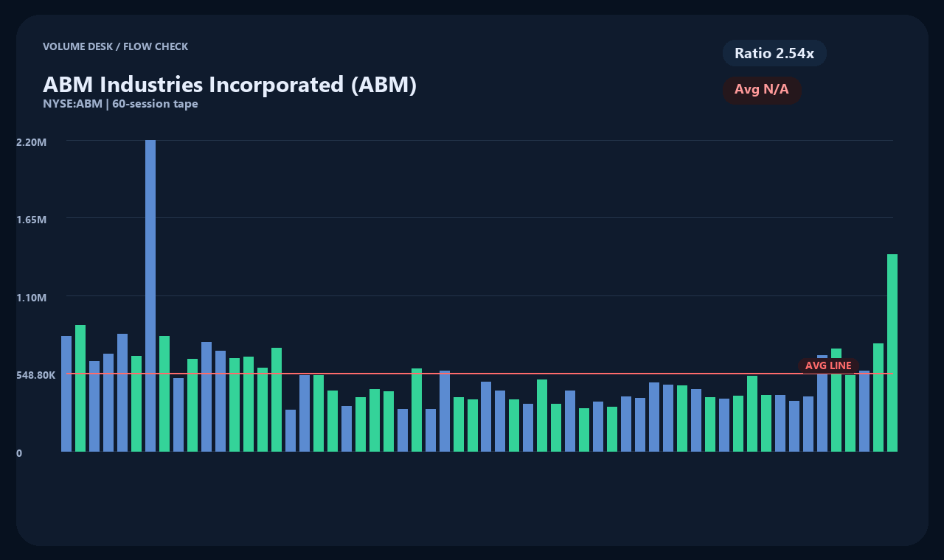This screenshot has width=944, height=560.
Task: Click the 1.65M axis label
Action: coord(32,220)
